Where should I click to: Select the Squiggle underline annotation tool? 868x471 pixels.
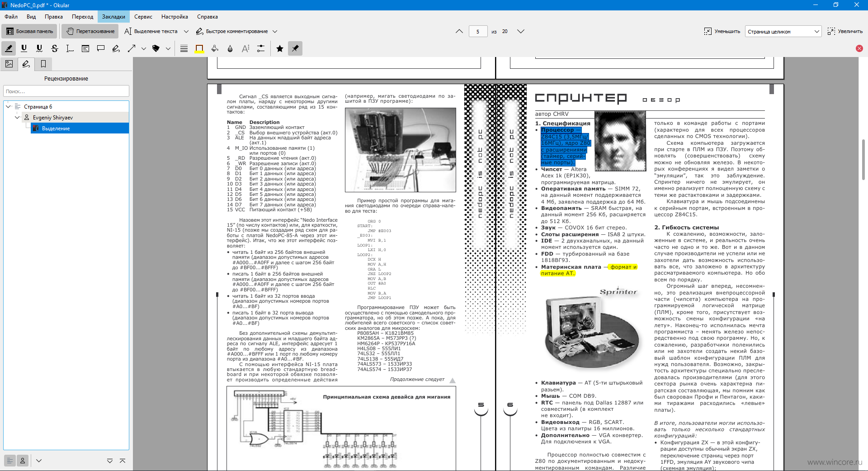coord(39,48)
